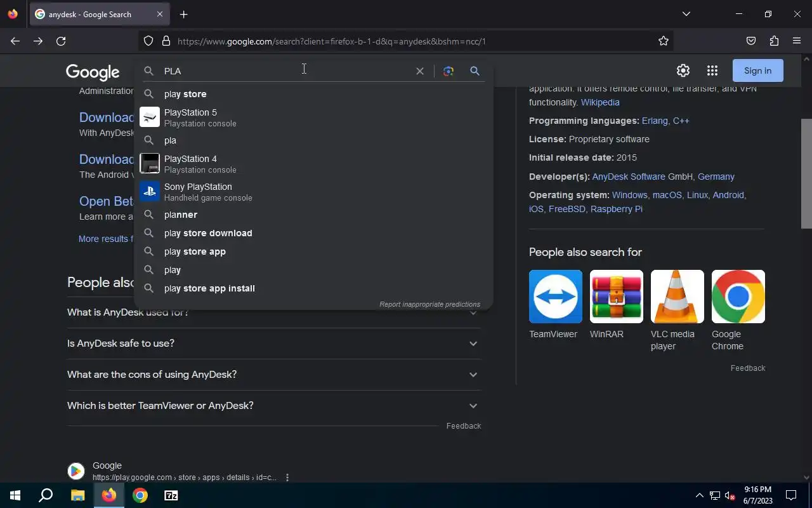Clear the search box with X

[x=419, y=71]
